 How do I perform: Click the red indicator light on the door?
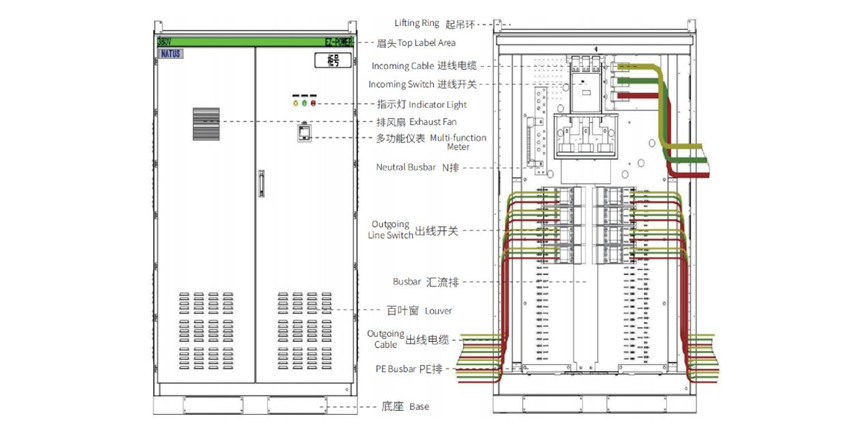click(313, 103)
